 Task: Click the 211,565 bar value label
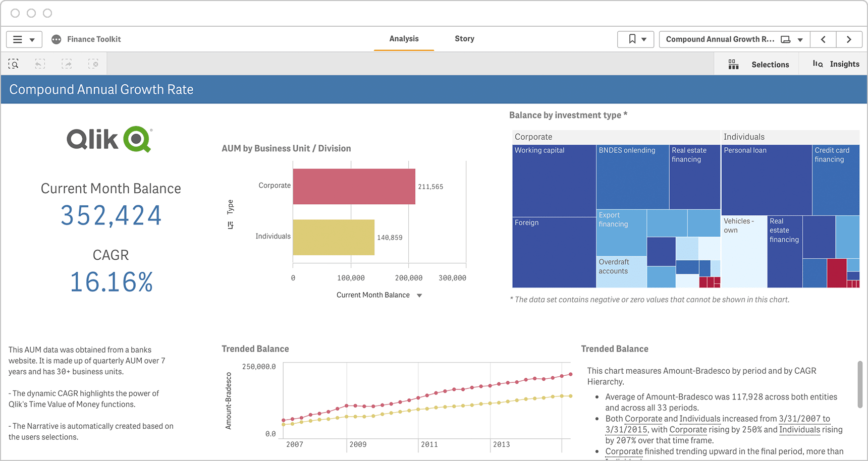point(430,187)
